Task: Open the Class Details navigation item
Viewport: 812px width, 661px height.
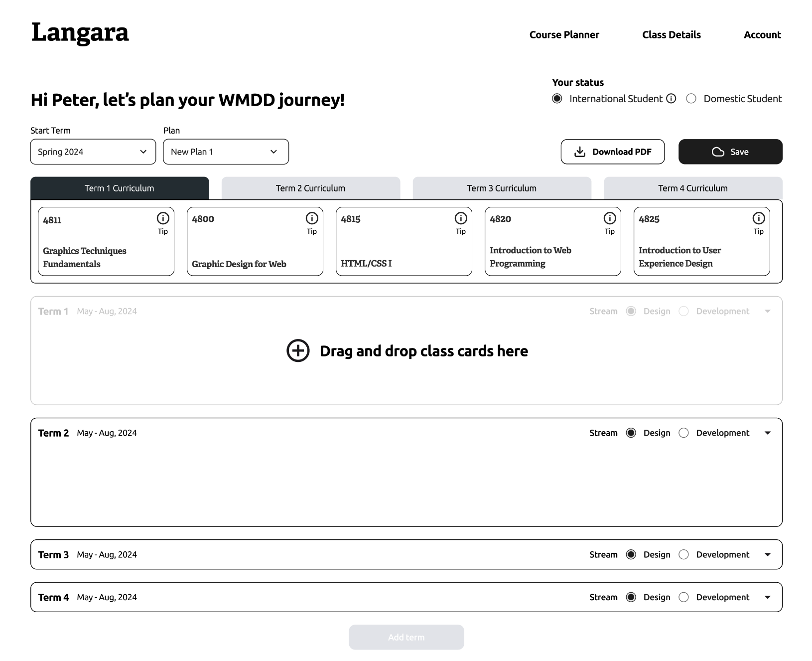Action: click(x=671, y=35)
